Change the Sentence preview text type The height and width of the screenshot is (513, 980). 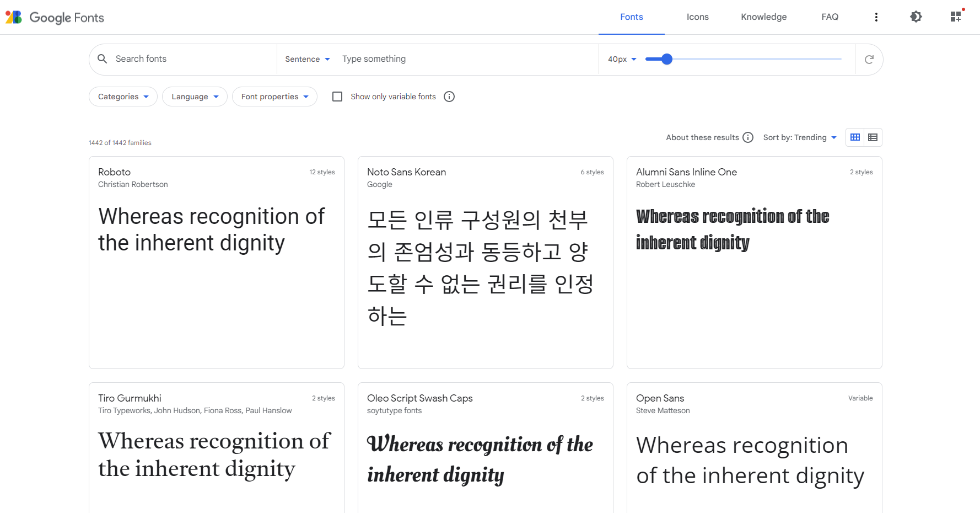coord(308,59)
